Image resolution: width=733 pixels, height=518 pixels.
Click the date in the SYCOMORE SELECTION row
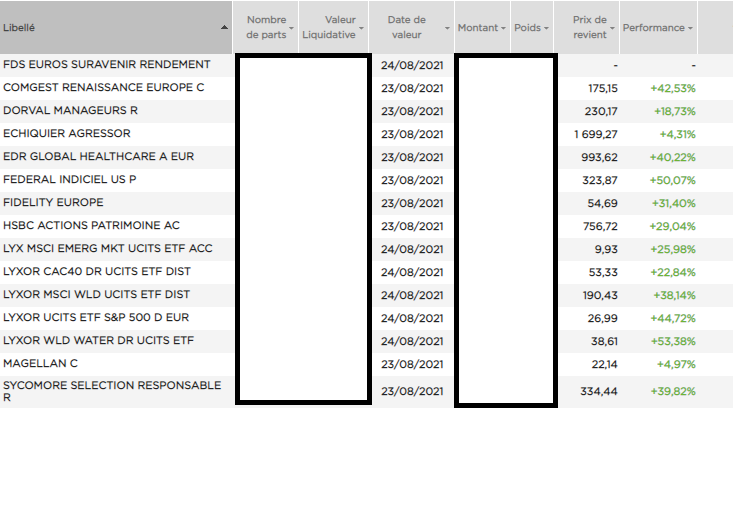click(412, 391)
